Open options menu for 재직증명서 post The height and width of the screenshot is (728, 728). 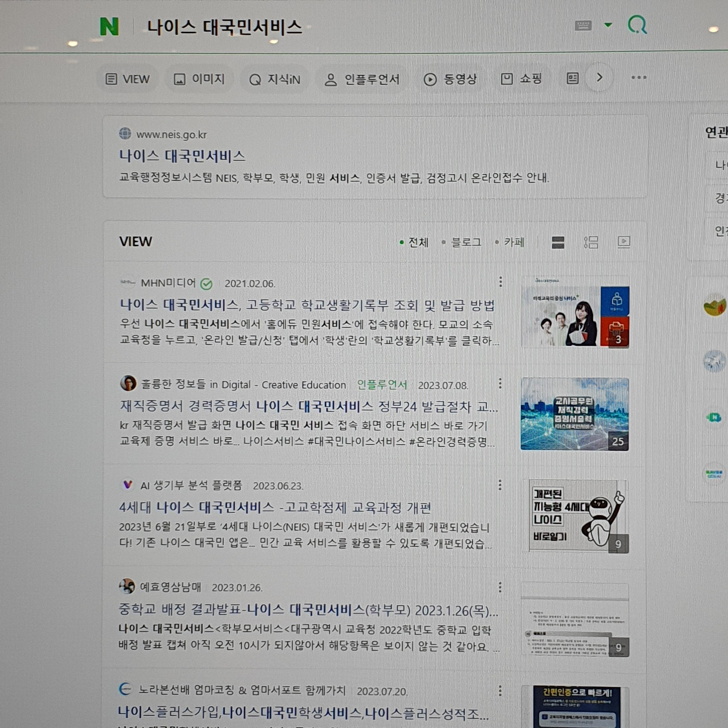tap(500, 383)
